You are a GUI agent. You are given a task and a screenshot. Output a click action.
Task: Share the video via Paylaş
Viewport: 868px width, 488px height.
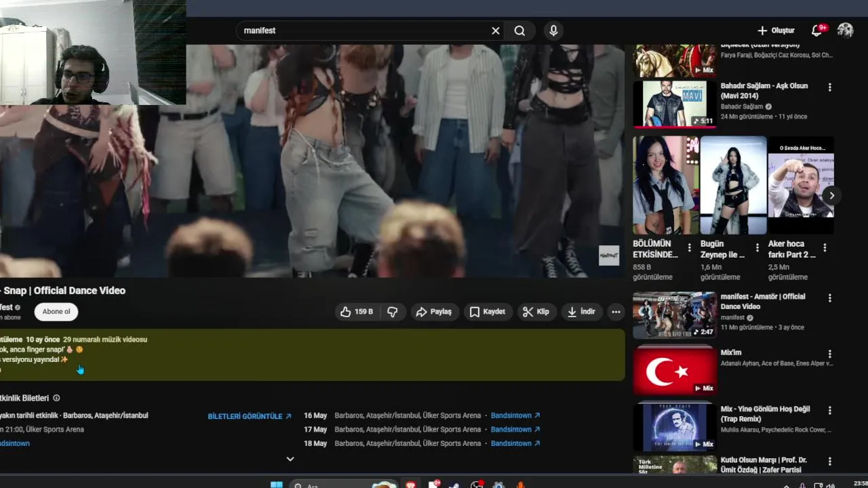[x=434, y=312]
